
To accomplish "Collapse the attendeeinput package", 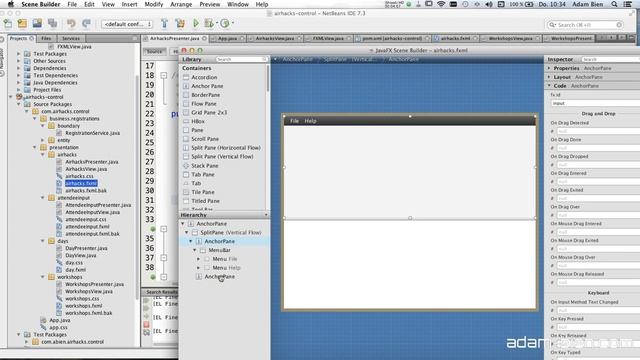I will (x=42, y=198).
